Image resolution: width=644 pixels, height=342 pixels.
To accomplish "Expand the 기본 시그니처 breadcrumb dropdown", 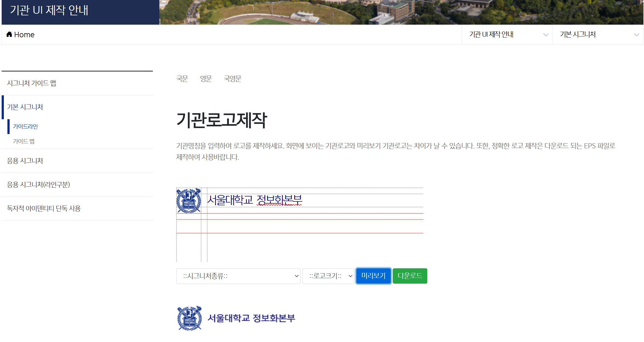I will click(598, 35).
